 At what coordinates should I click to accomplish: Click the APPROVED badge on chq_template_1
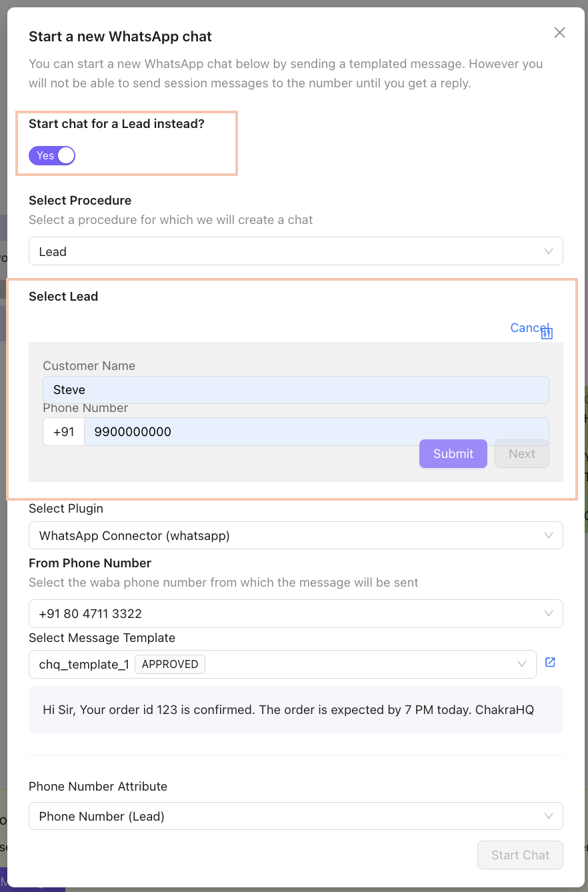tap(169, 664)
